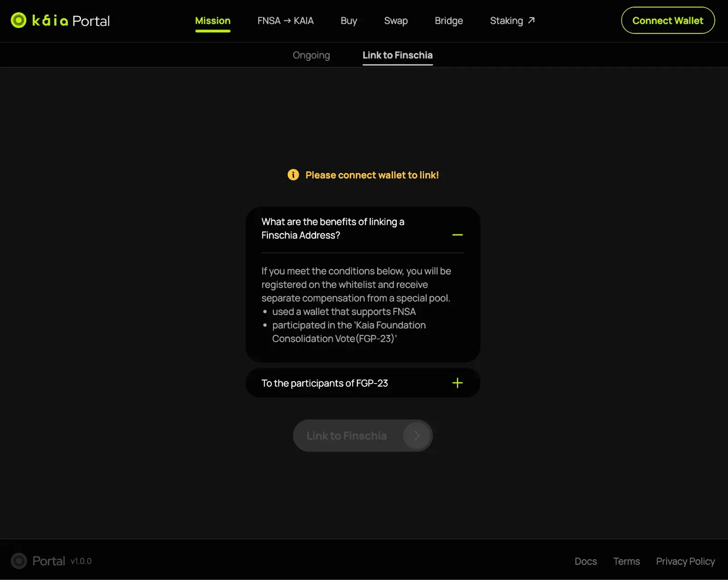The width and height of the screenshot is (728, 580).
Task: Switch to the Ongoing sub-tab
Action: [311, 55]
